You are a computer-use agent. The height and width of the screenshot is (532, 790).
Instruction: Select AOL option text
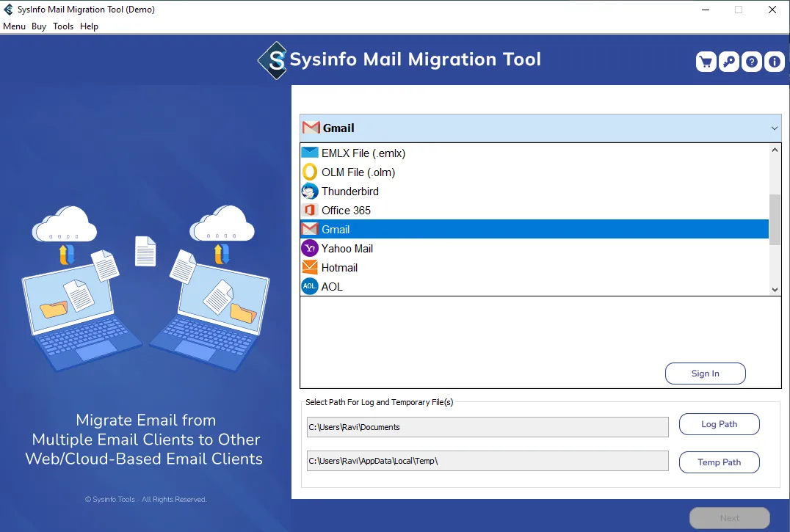pos(332,287)
